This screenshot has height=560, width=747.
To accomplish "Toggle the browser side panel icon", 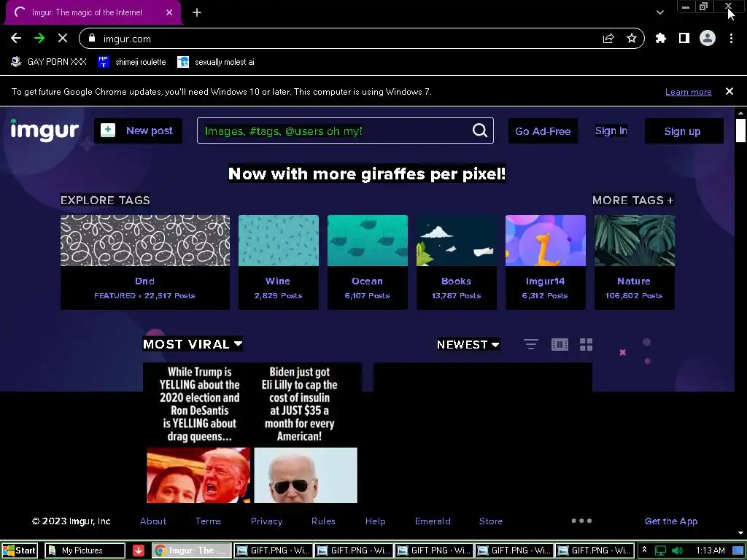I will 684,38.
